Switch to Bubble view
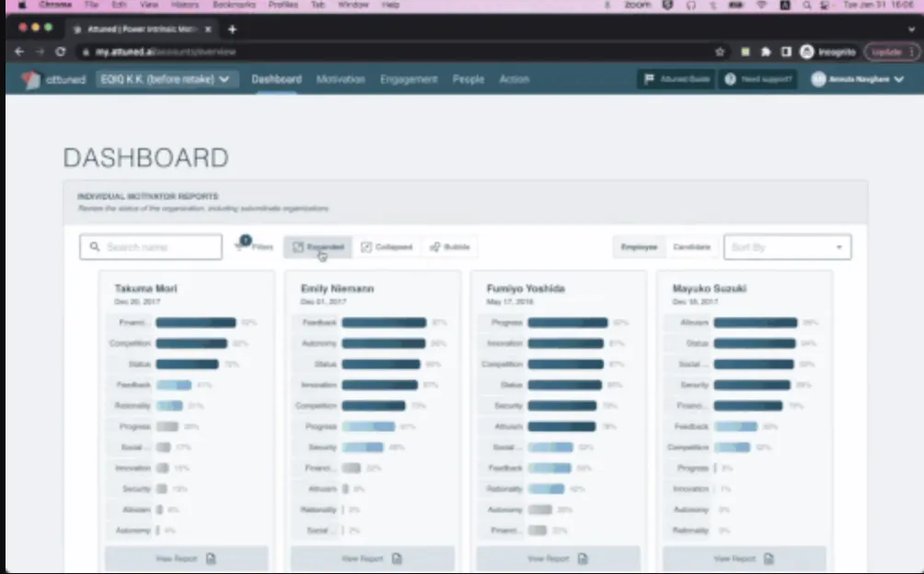Image resolution: width=924 pixels, height=574 pixels. click(450, 247)
